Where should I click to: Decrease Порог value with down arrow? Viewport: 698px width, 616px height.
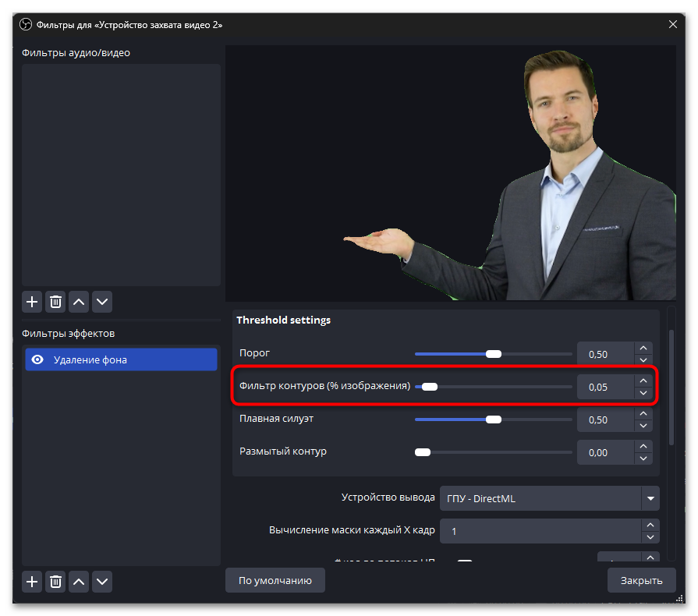pyautogui.click(x=643, y=360)
